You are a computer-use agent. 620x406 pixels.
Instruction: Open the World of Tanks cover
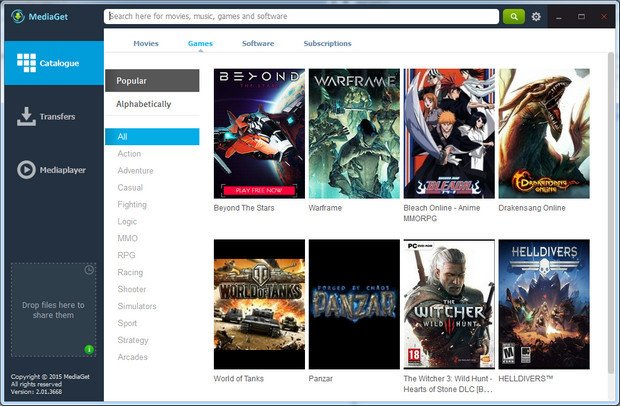(x=259, y=304)
